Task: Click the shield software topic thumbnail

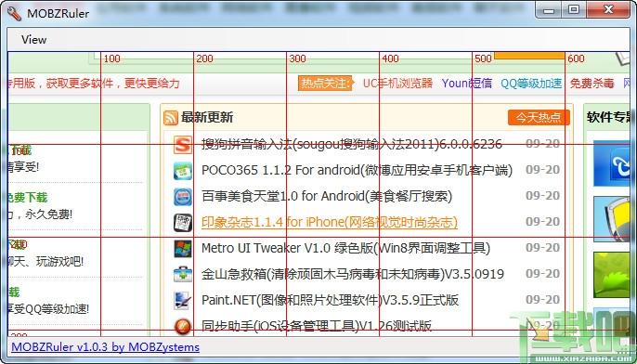Action: coord(612,219)
